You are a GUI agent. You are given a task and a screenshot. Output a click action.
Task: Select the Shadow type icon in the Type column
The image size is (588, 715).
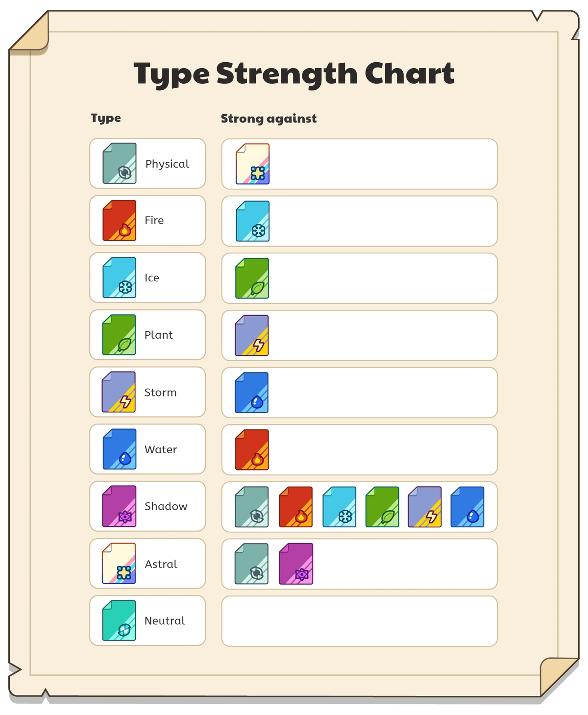[x=119, y=506]
